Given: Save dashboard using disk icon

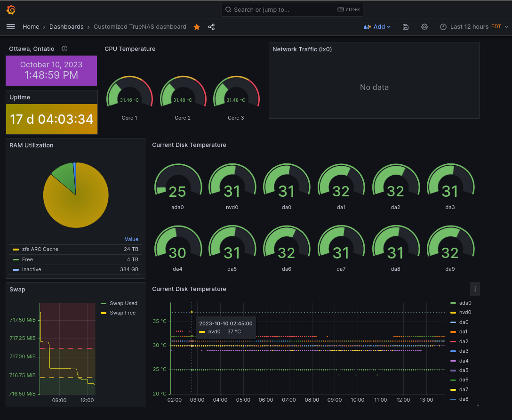Looking at the screenshot, I should [406, 27].
